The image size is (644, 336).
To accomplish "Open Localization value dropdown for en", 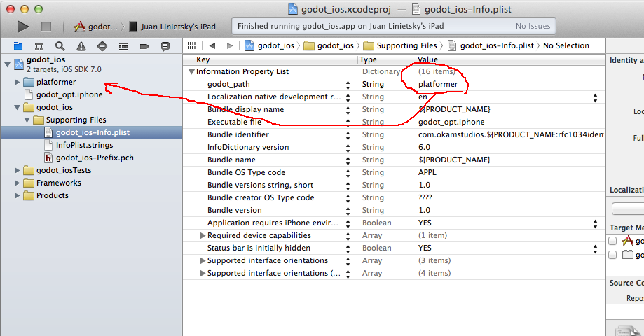I will pos(595,97).
